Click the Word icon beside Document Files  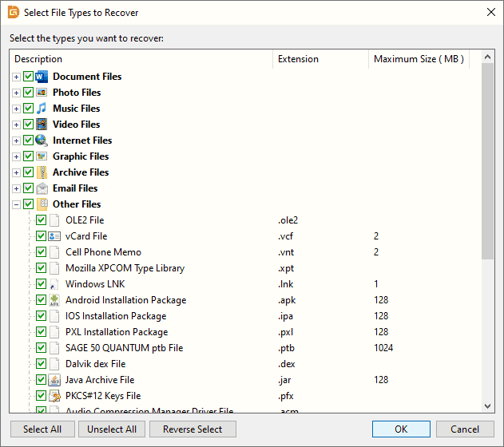point(42,77)
